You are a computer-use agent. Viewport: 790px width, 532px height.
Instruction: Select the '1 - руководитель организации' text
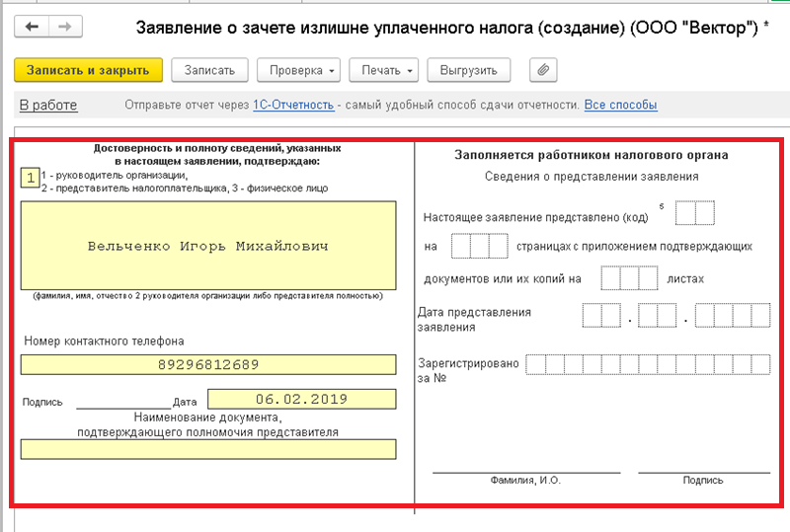[x=115, y=176]
